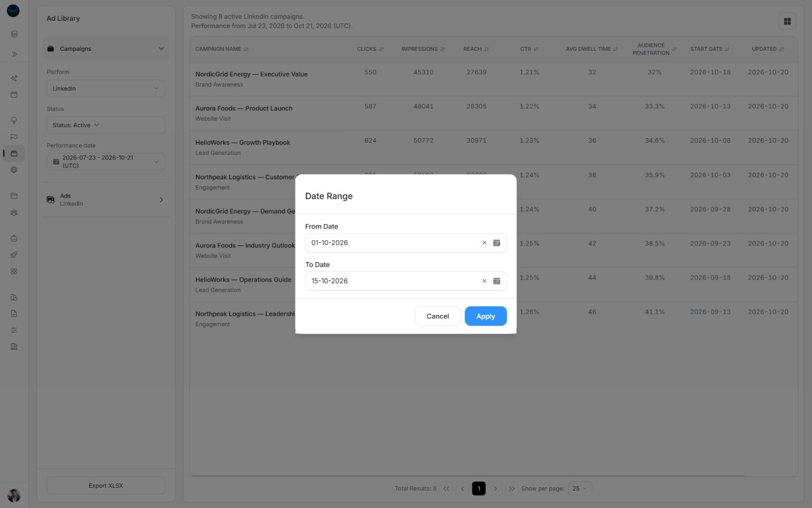Click the To Date input 15-10-2026

pos(405,281)
